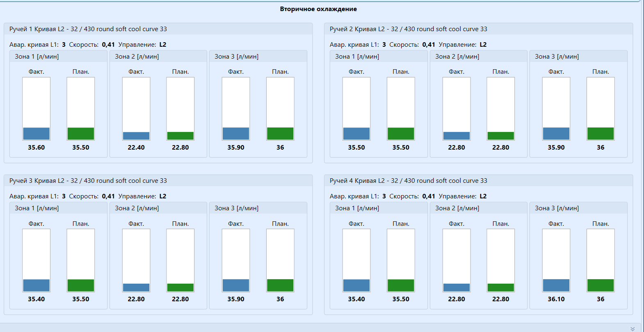Image resolution: width=644 pixels, height=332 pixels.
Task: Click Ручей 2 Зона 3 blue Факт bar
Action: click(x=556, y=134)
